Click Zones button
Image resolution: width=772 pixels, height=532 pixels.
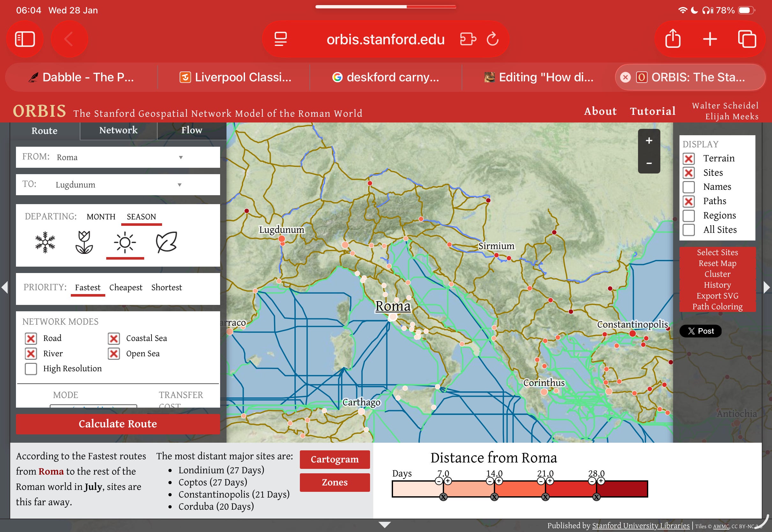335,482
